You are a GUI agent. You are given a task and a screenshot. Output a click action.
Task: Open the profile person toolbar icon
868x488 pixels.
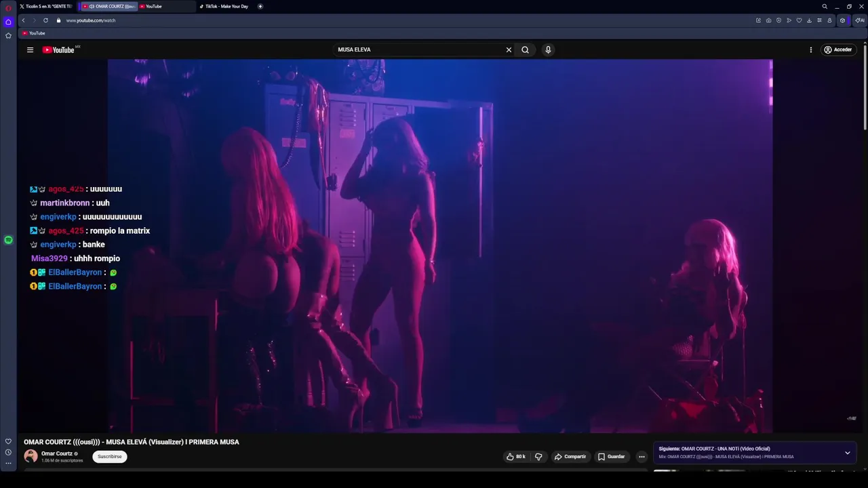point(829,20)
